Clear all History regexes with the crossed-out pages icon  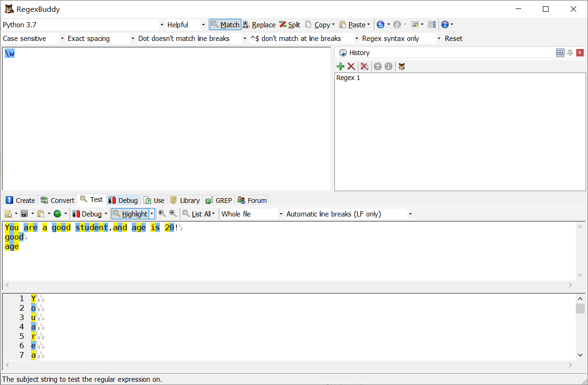[x=364, y=66]
